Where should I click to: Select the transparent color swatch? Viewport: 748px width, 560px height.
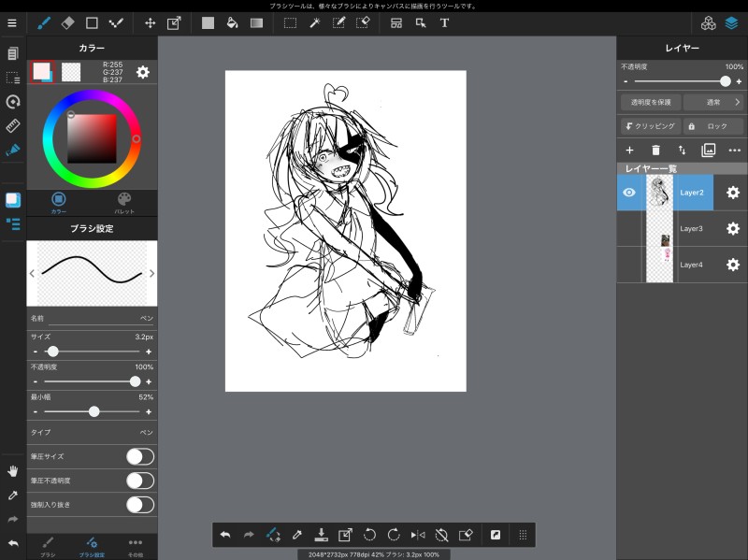71,72
